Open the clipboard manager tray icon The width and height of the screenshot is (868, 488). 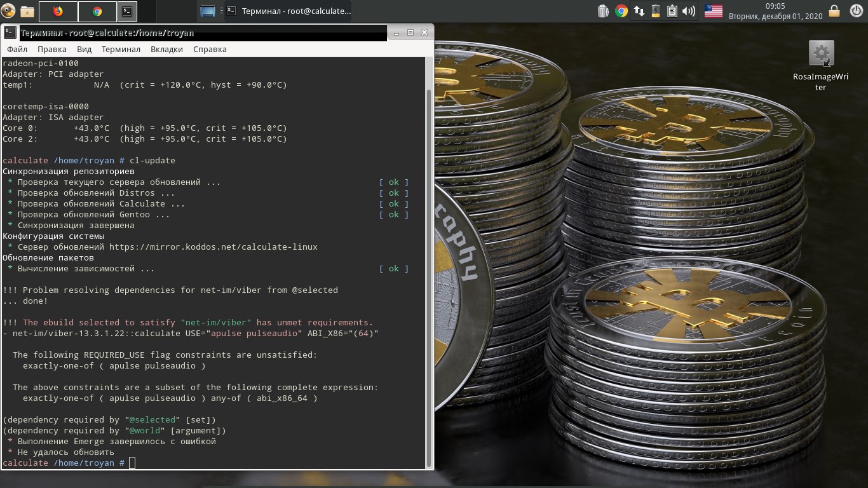[x=672, y=11]
